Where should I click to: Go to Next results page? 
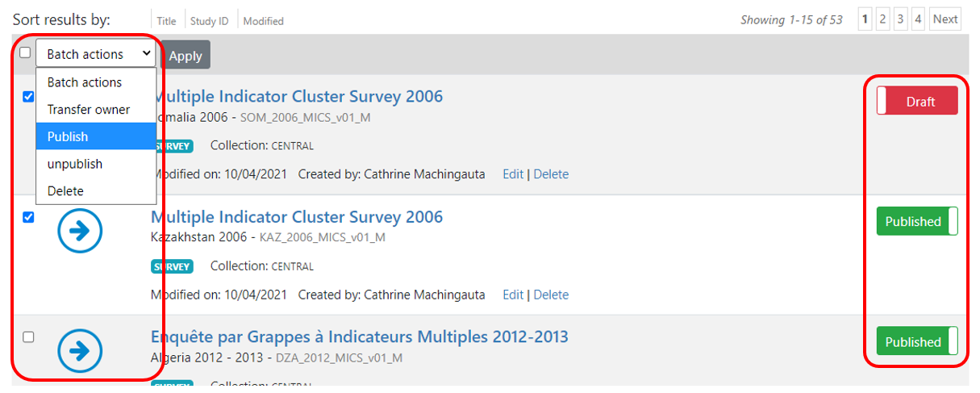[x=945, y=19]
